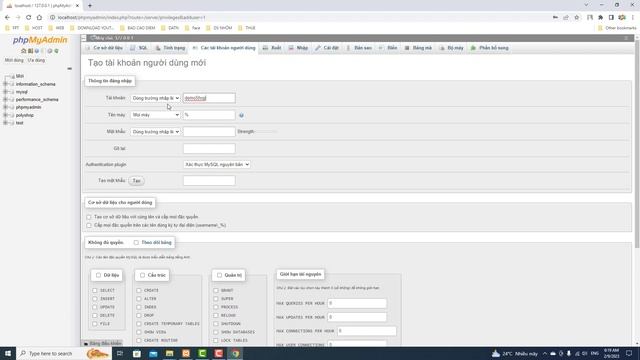Open Other bookmarks folder
Image resolution: width=640 pixels, height=360 pixels.
[617, 28]
